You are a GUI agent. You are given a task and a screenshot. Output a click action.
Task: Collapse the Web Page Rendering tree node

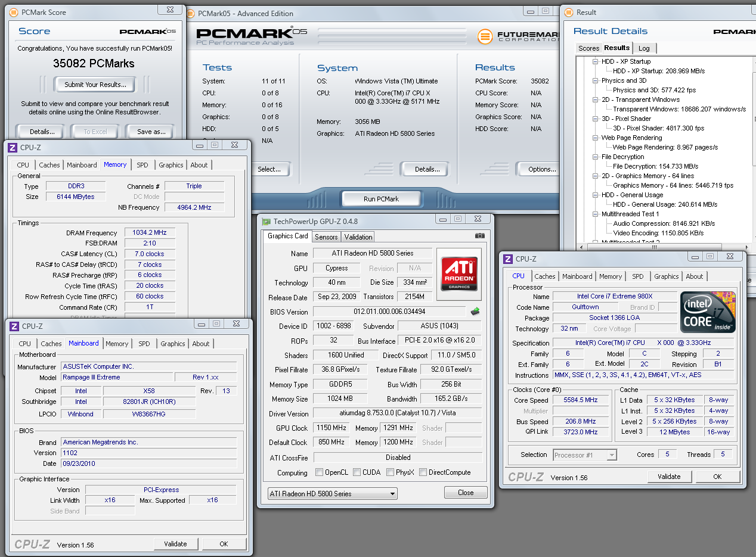tap(595, 138)
